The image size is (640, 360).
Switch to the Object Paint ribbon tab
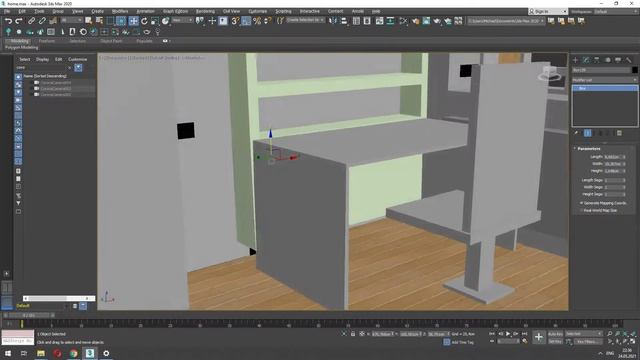[111, 41]
